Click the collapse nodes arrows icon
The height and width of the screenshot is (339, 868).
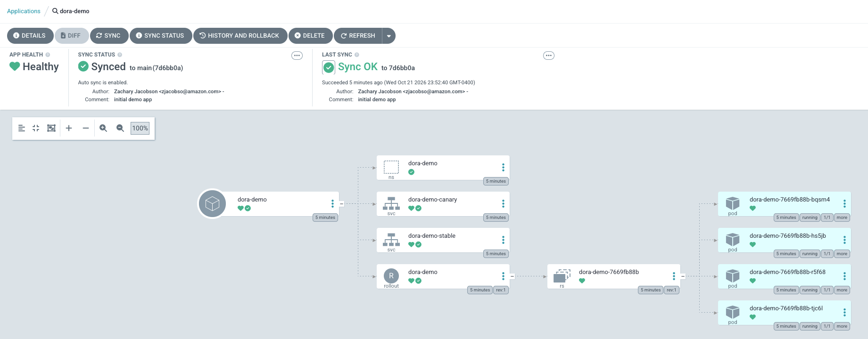point(36,128)
